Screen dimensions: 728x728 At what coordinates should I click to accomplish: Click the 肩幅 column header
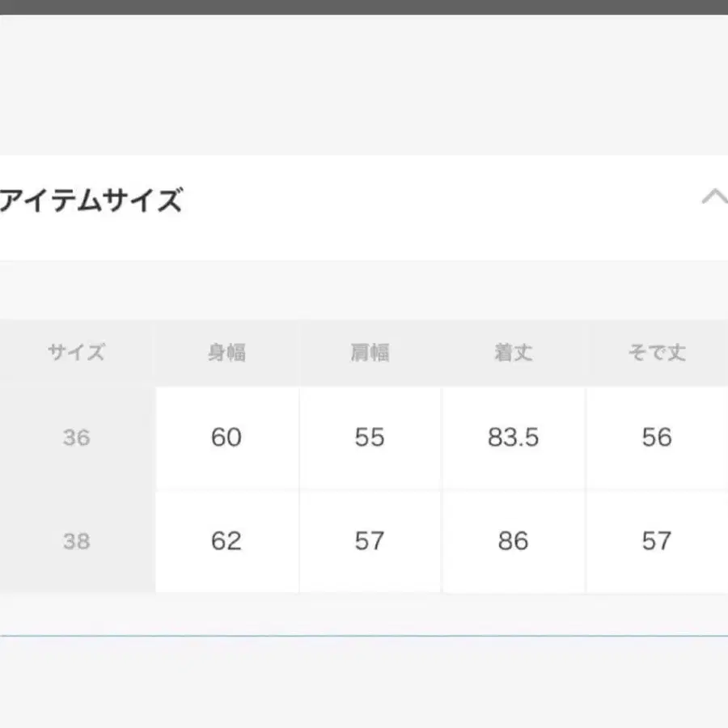(x=370, y=352)
